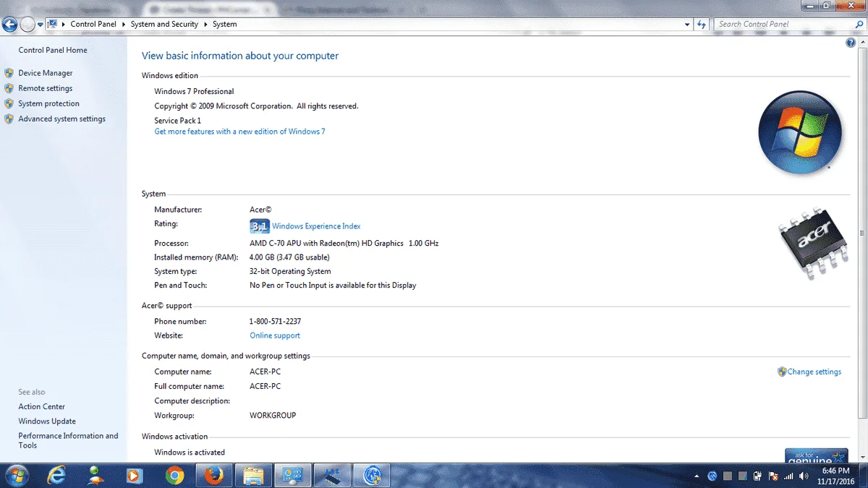Click the AMD C-70 APU processor text

[x=344, y=244]
